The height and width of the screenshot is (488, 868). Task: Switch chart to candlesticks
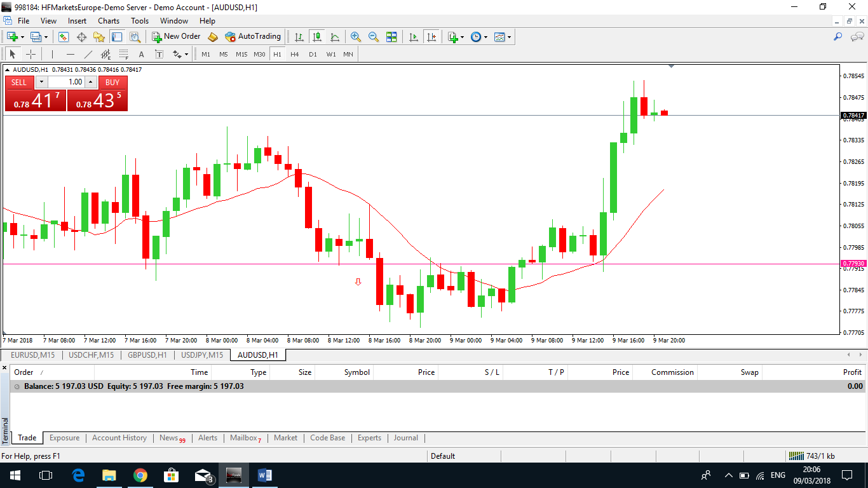tap(316, 37)
